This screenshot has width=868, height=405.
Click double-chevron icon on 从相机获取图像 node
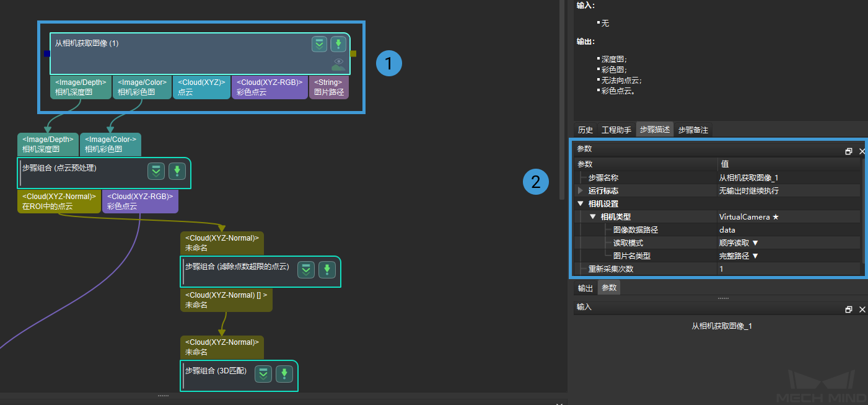pyautogui.click(x=319, y=44)
